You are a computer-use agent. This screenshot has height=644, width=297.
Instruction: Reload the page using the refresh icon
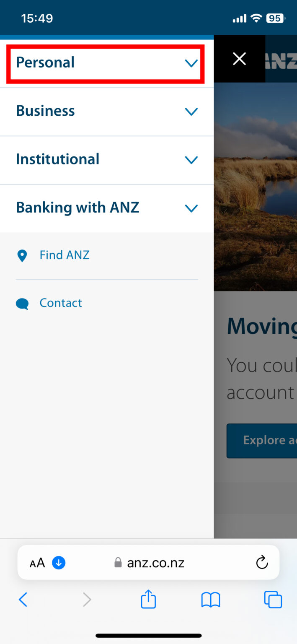[262, 562]
